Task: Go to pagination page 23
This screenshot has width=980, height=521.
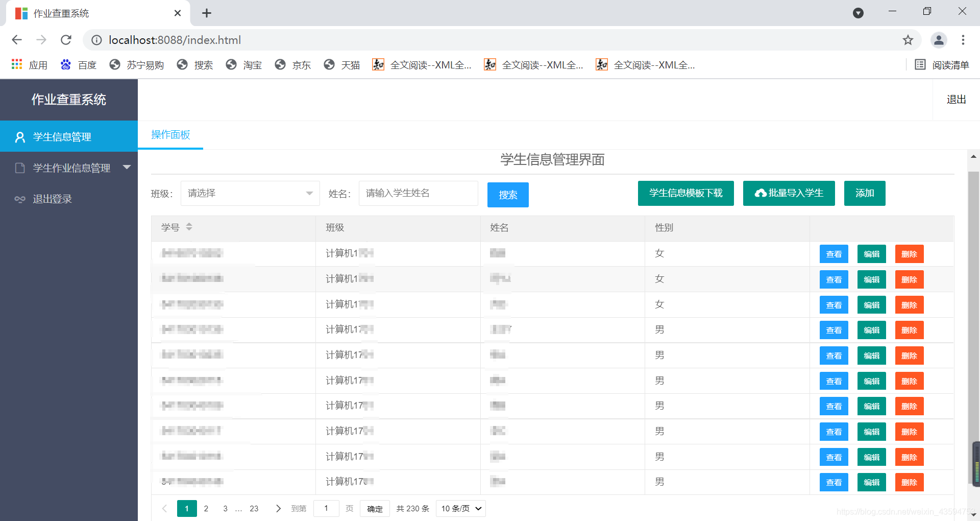Action: [254, 508]
